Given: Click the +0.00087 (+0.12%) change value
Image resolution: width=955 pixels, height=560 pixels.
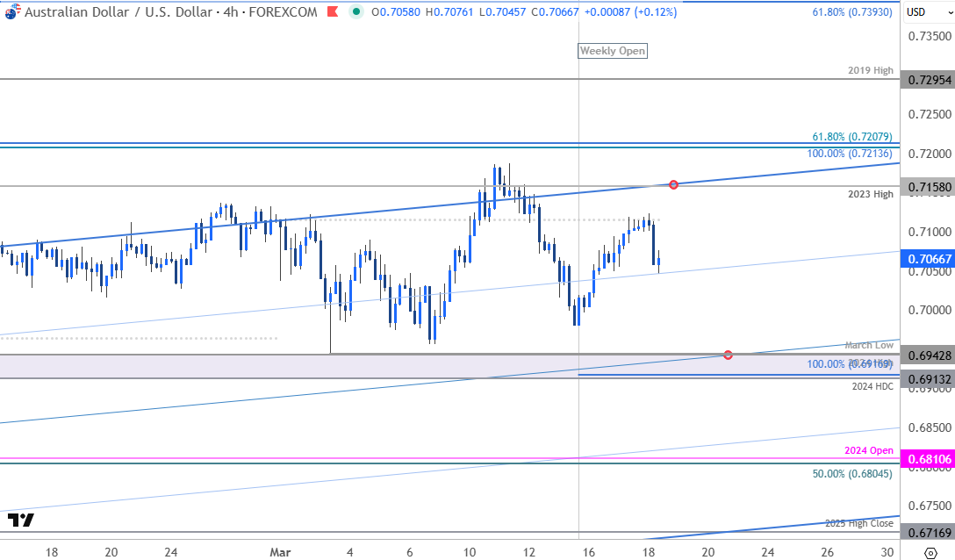Looking at the screenshot, I should 630,11.
